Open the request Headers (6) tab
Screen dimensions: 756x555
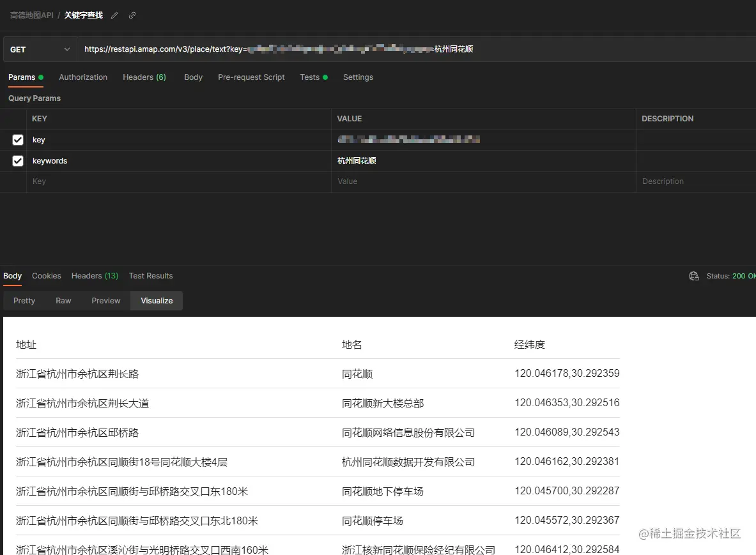point(144,77)
